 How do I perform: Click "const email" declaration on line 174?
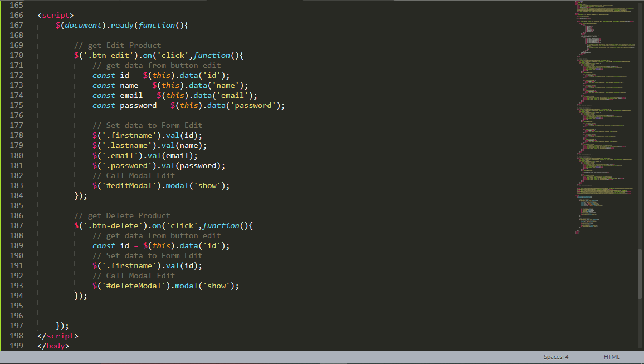pyautogui.click(x=118, y=96)
